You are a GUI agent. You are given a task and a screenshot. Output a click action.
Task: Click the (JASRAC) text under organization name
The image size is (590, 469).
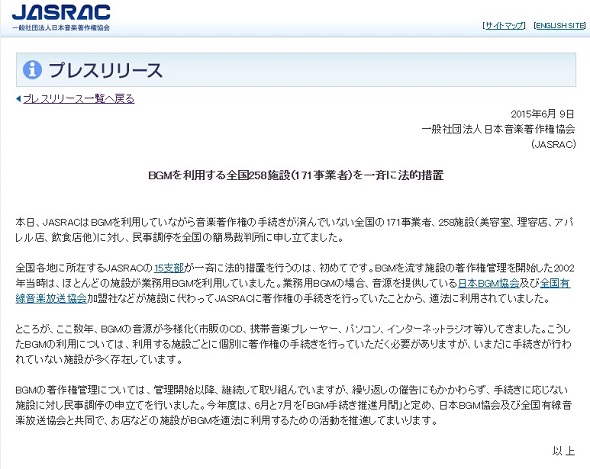[554, 144]
